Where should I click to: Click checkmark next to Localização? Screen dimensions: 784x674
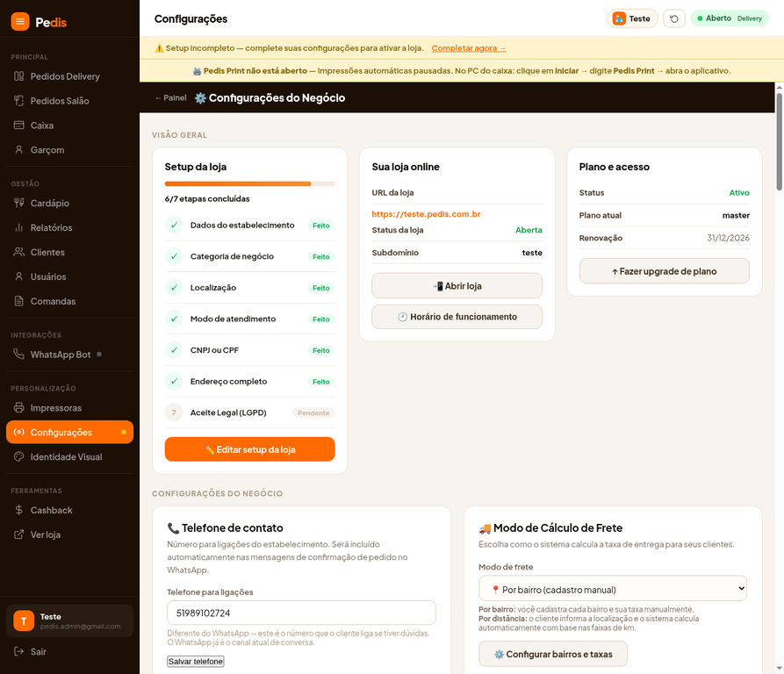click(x=174, y=288)
